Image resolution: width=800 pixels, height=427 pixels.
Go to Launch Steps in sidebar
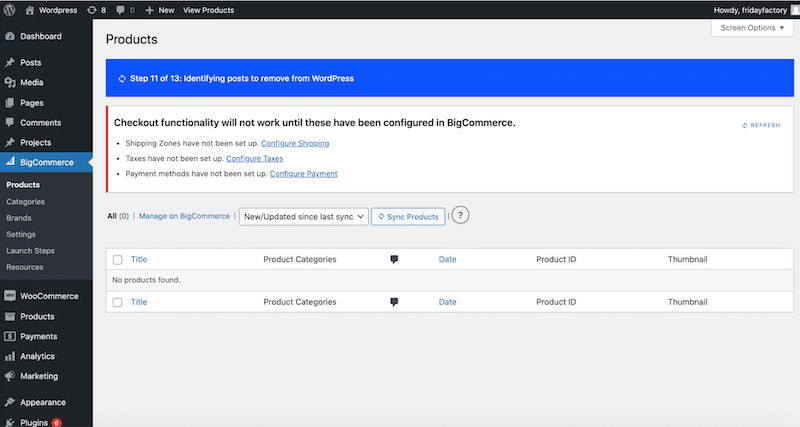(x=30, y=251)
